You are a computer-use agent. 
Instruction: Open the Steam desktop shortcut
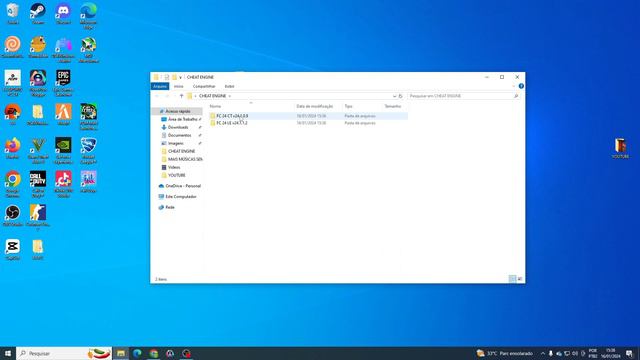point(38,13)
